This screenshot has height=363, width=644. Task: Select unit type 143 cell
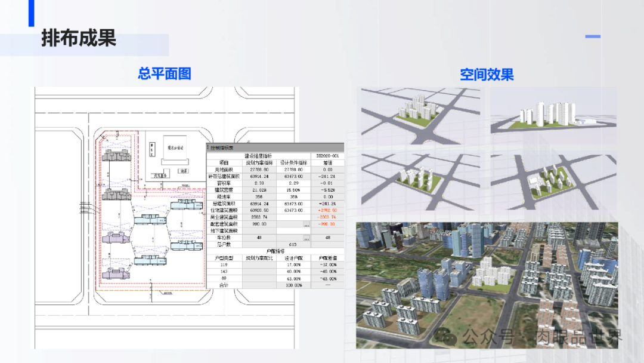tap(224, 272)
